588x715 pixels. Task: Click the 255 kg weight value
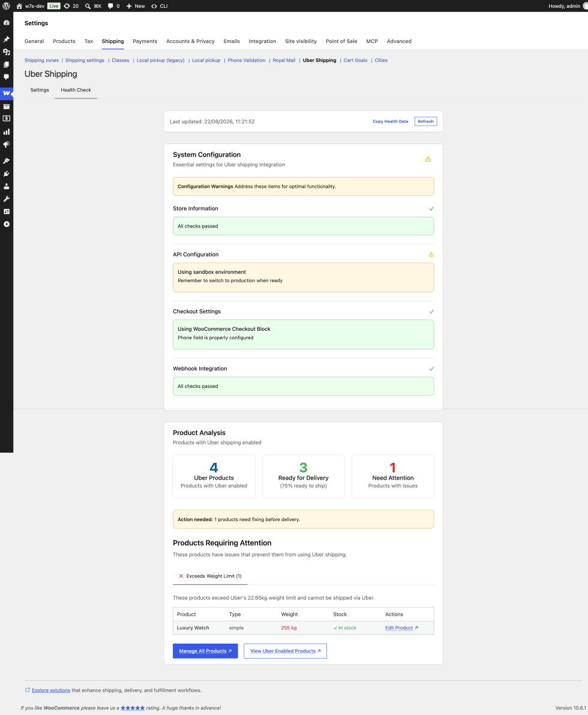pos(289,628)
